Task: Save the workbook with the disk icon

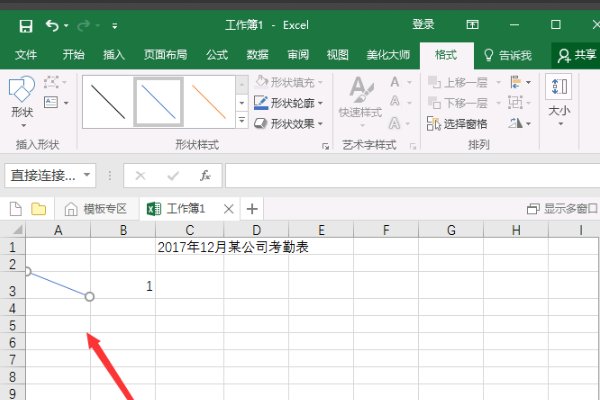Action: [26, 26]
